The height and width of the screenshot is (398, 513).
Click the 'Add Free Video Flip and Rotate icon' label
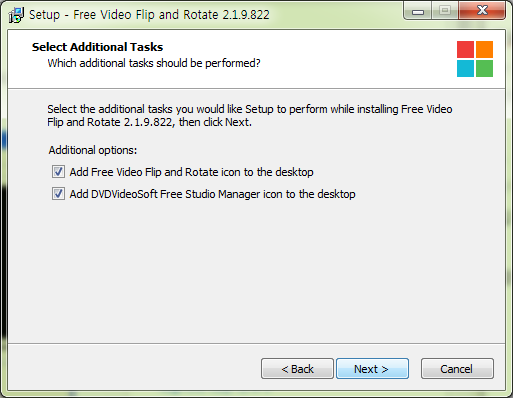191,172
